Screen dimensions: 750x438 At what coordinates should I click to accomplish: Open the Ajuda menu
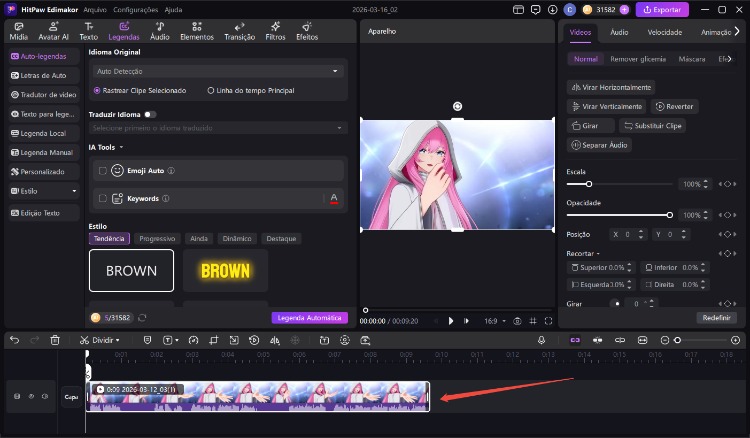(173, 10)
